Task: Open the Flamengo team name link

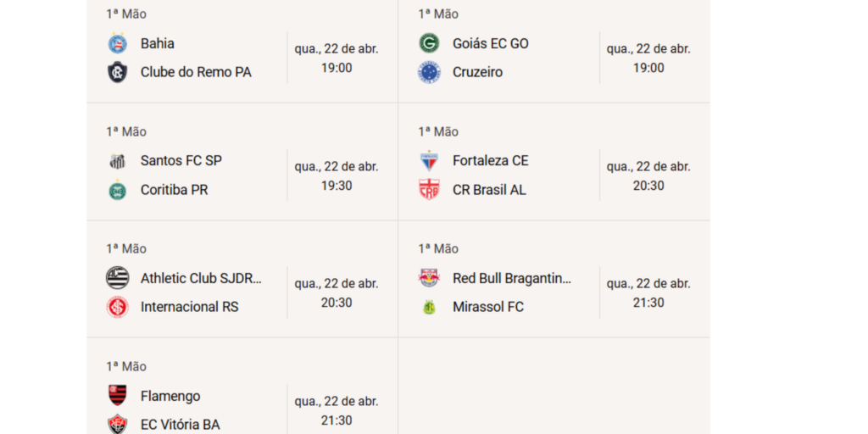Action: (170, 396)
